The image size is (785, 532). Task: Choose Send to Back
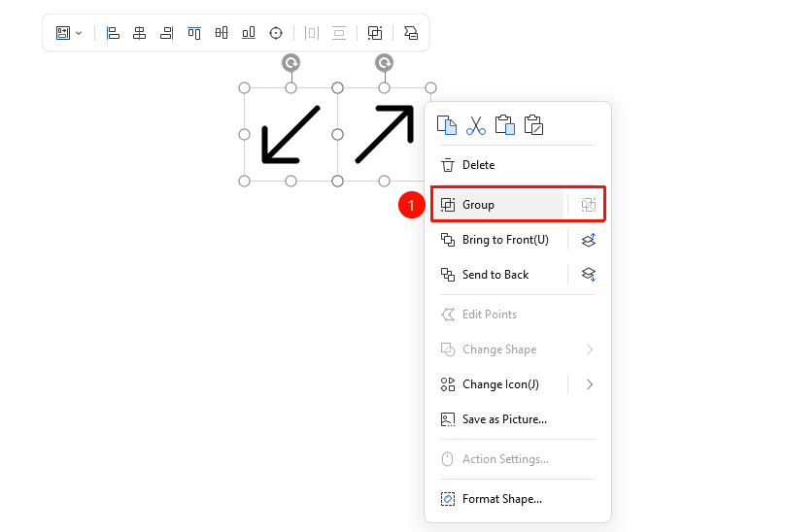click(x=498, y=275)
